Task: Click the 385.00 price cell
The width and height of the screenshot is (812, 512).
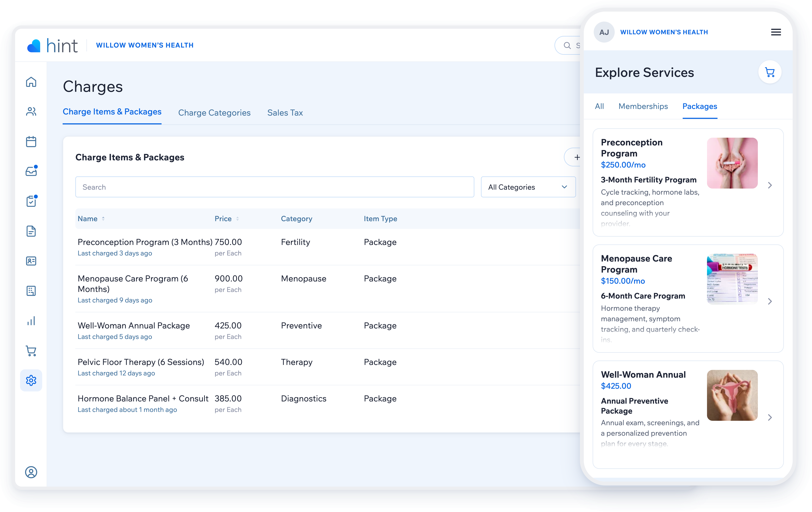Action: click(x=228, y=398)
